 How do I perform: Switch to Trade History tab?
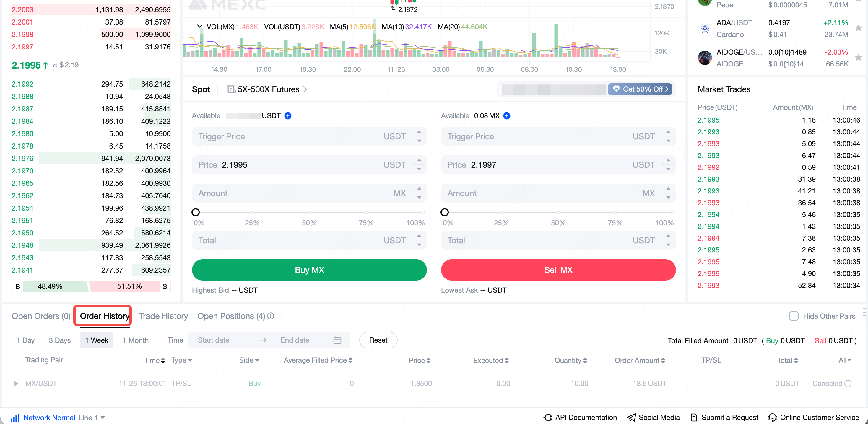[x=163, y=316]
